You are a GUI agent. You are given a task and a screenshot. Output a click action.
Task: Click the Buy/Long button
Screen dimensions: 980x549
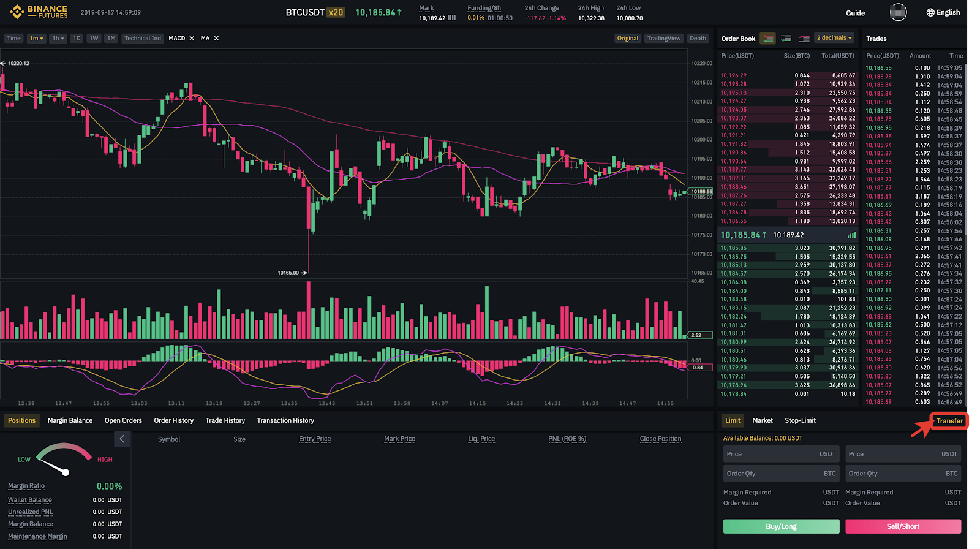(782, 526)
